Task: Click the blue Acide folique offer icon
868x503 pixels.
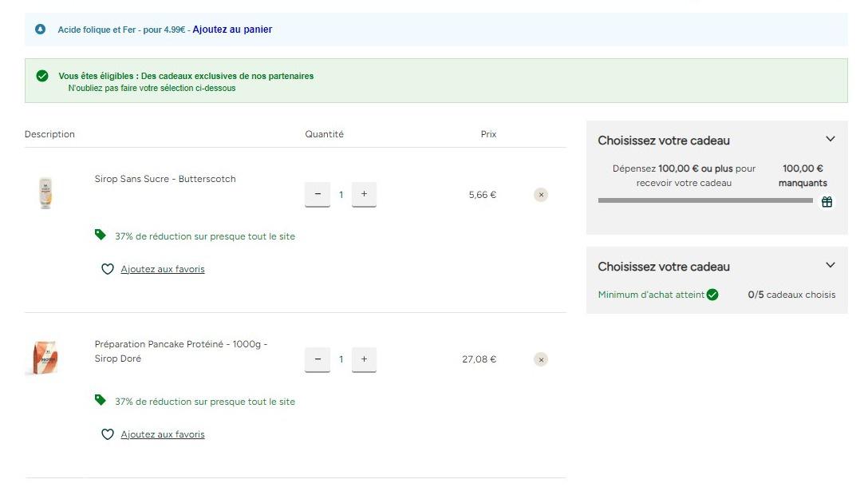Action: 41,30
